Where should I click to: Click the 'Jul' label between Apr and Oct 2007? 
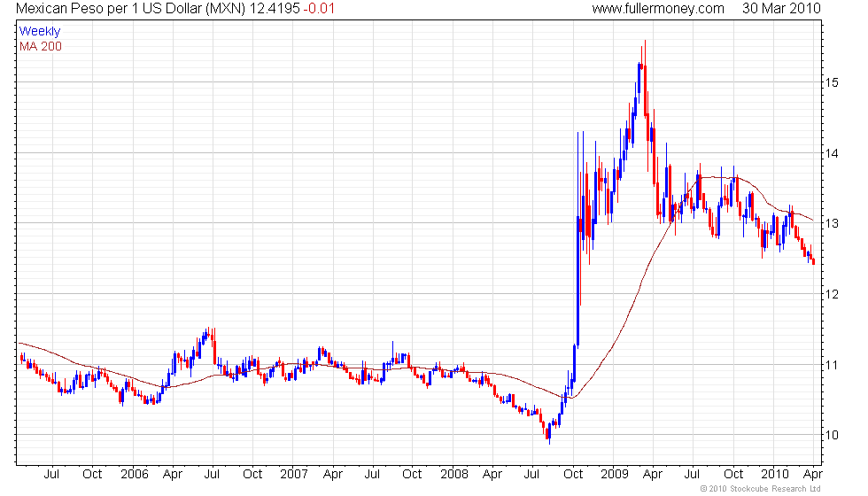pyautogui.click(x=372, y=475)
